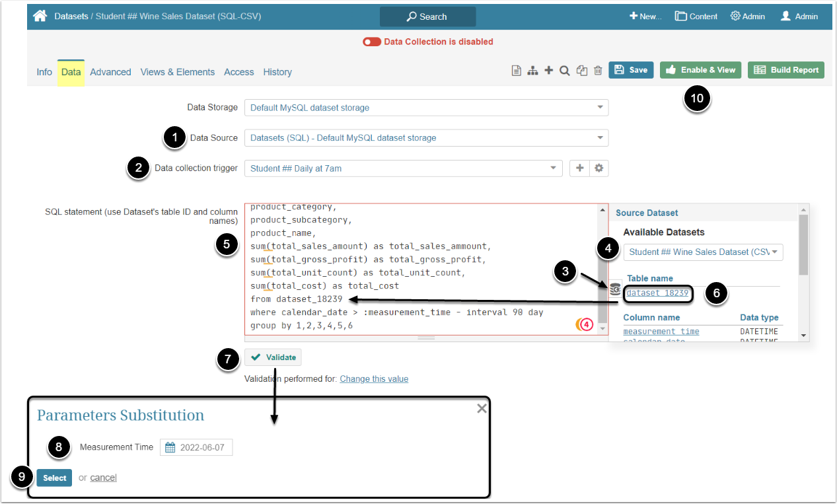This screenshot has height=504, width=837.
Task: Add new trigger with plus button
Action: click(579, 168)
